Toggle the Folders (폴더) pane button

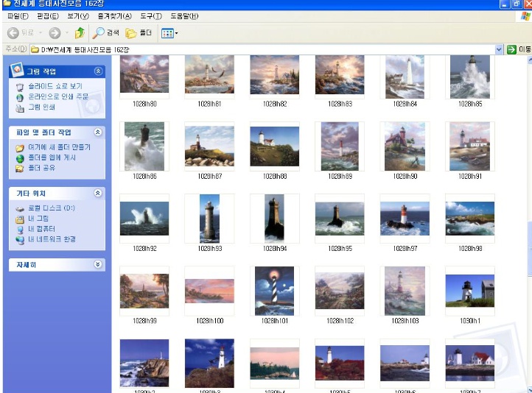139,33
